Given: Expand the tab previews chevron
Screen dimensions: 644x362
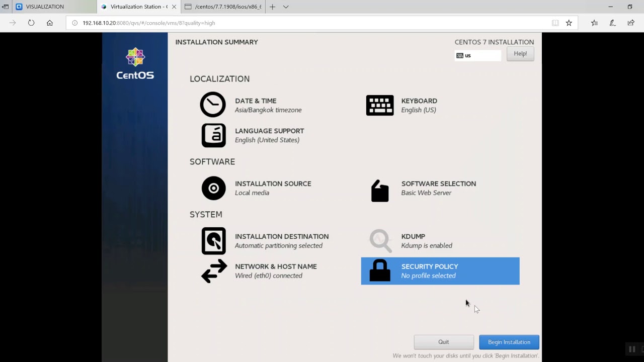Looking at the screenshot, I should point(286,7).
